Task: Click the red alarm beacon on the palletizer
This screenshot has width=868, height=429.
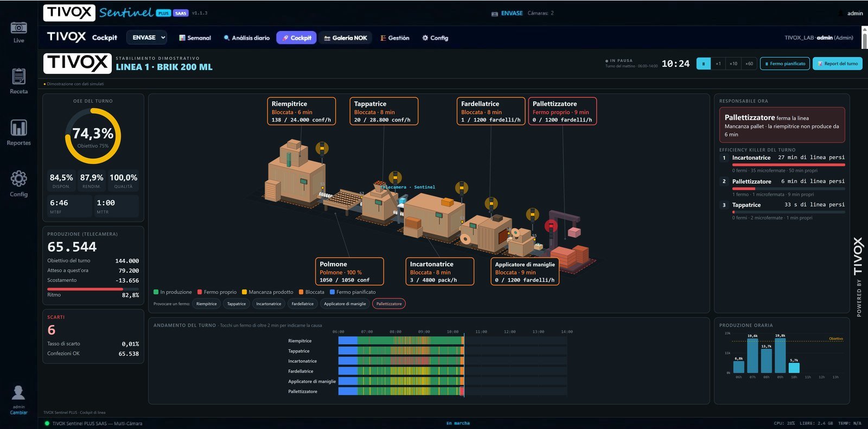Action: (551, 225)
